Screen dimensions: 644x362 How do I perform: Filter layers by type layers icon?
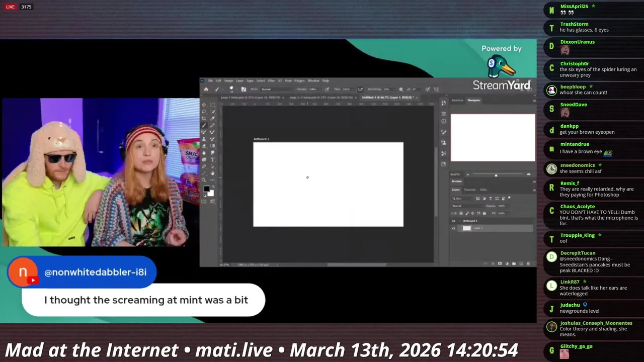coord(491,199)
